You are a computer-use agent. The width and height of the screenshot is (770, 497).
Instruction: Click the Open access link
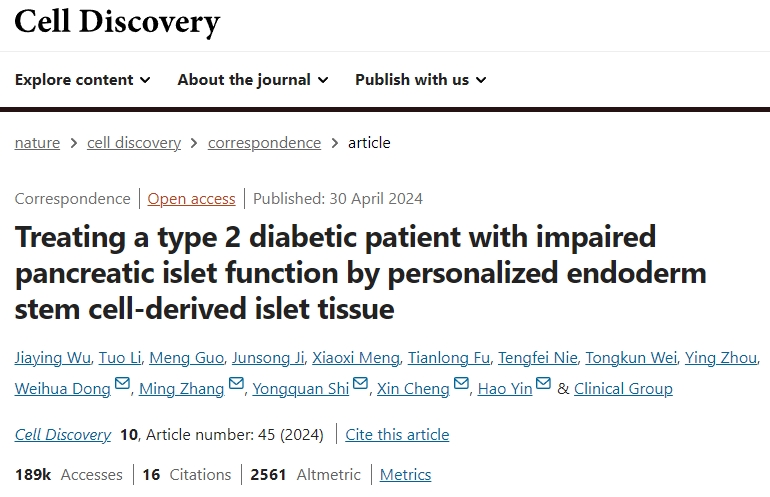point(191,199)
